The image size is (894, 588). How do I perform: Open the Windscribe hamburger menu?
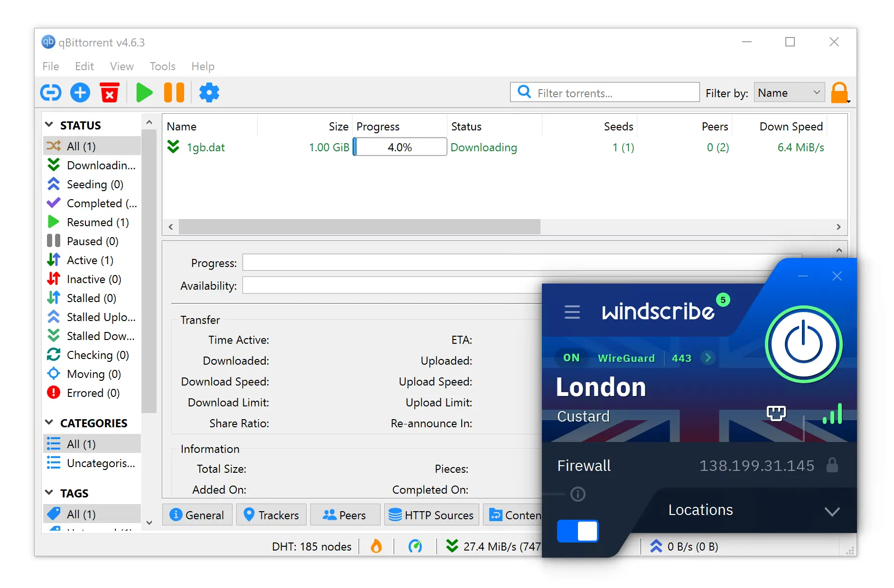[x=572, y=312]
